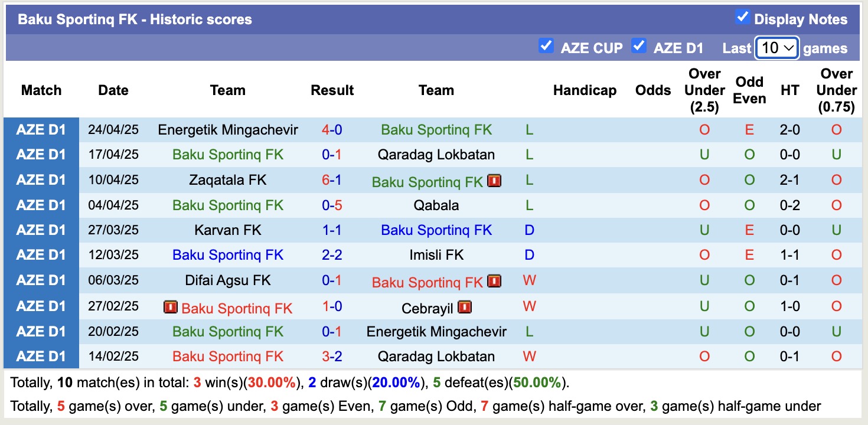
Task: Open the Last games count dropdown
Action: coord(776,48)
